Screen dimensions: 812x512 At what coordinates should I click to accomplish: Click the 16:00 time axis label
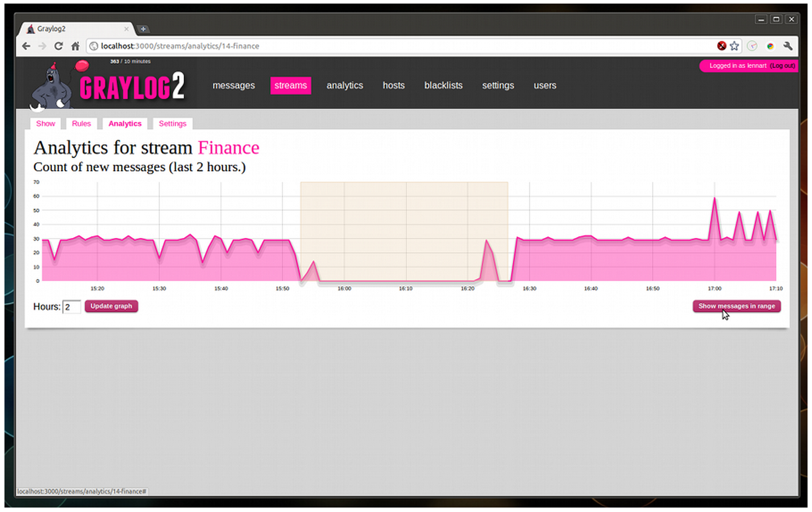click(x=344, y=289)
